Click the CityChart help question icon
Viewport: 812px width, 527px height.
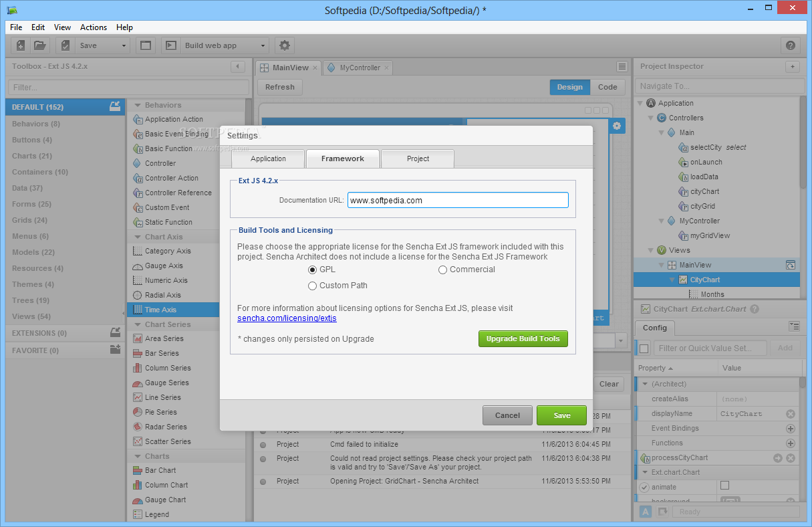point(755,309)
